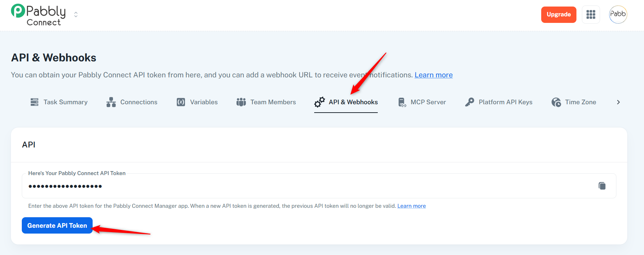Click the orange Upgrade button

559,15
